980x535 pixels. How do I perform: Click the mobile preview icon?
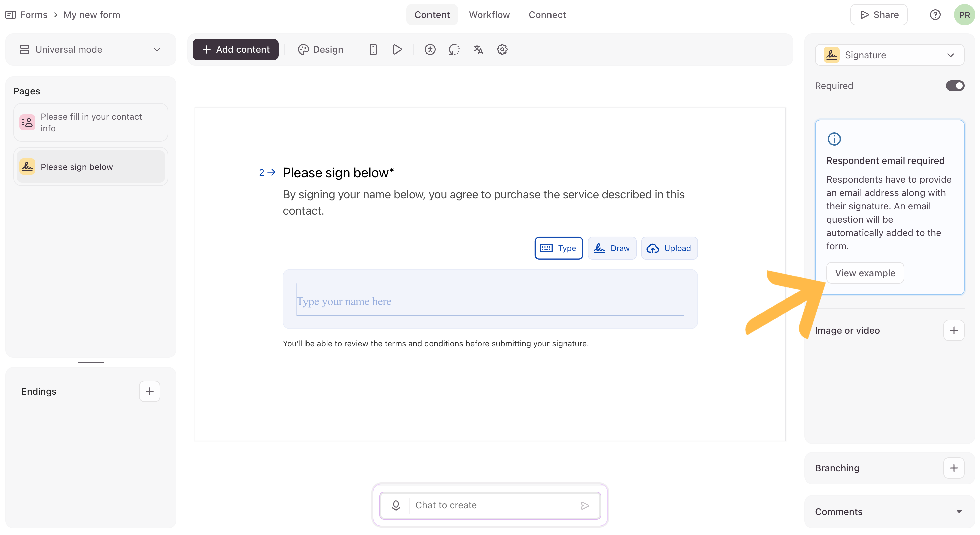[x=373, y=49]
